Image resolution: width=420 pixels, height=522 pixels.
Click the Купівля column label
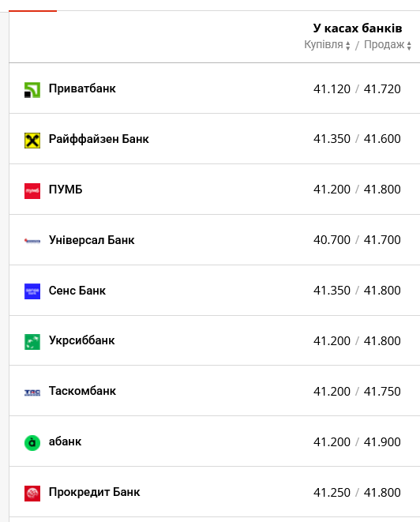tap(324, 44)
